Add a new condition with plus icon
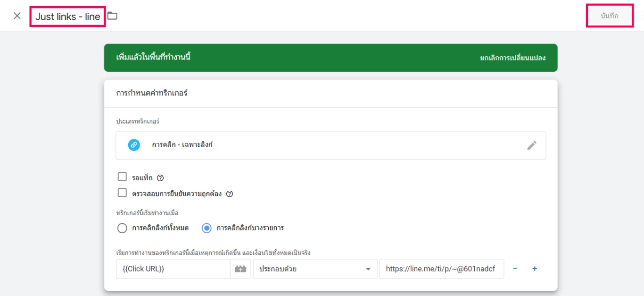 click(535, 269)
